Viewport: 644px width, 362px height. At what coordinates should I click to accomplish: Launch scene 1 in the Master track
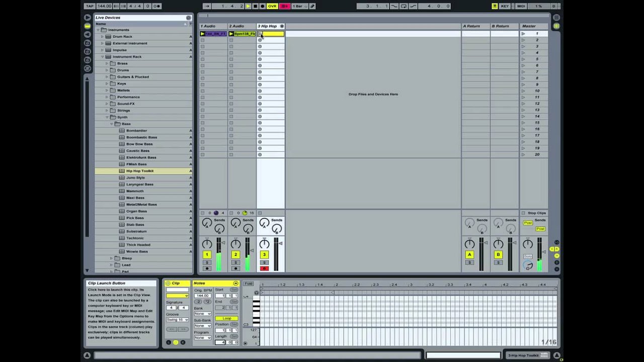(x=523, y=34)
